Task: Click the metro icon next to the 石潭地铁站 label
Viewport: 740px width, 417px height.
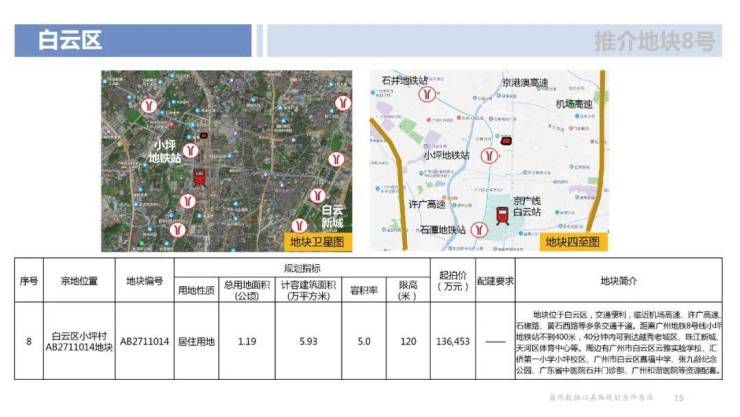Action: [479, 230]
